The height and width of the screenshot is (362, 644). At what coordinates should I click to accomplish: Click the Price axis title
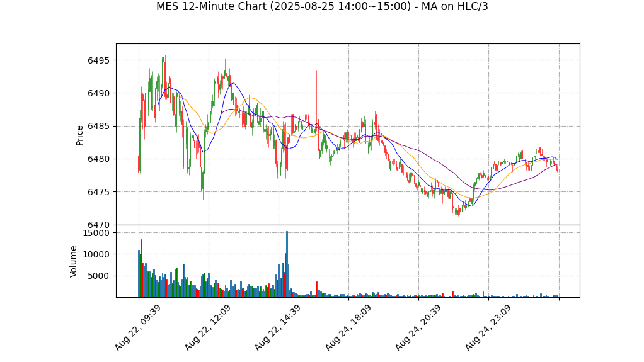79,135
